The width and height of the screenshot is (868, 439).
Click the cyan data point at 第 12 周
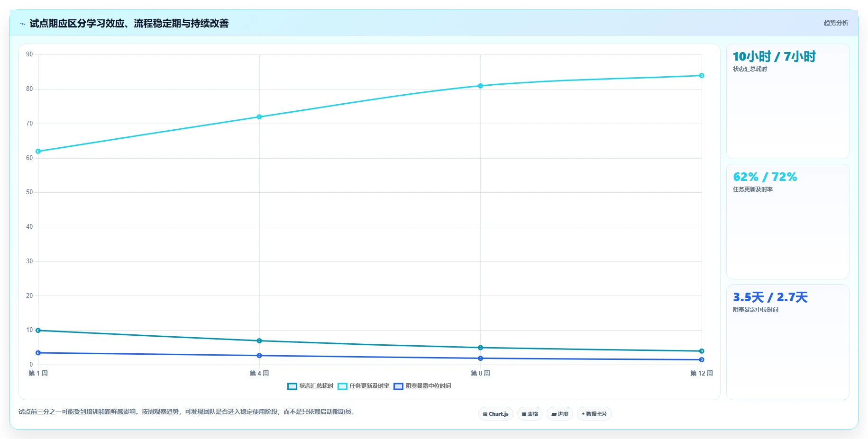(x=702, y=76)
